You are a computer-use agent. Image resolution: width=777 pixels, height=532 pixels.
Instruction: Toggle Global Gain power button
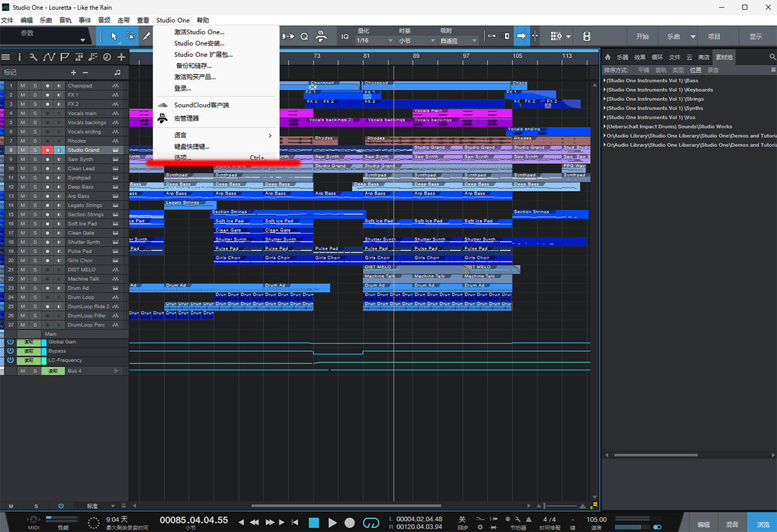(10, 342)
